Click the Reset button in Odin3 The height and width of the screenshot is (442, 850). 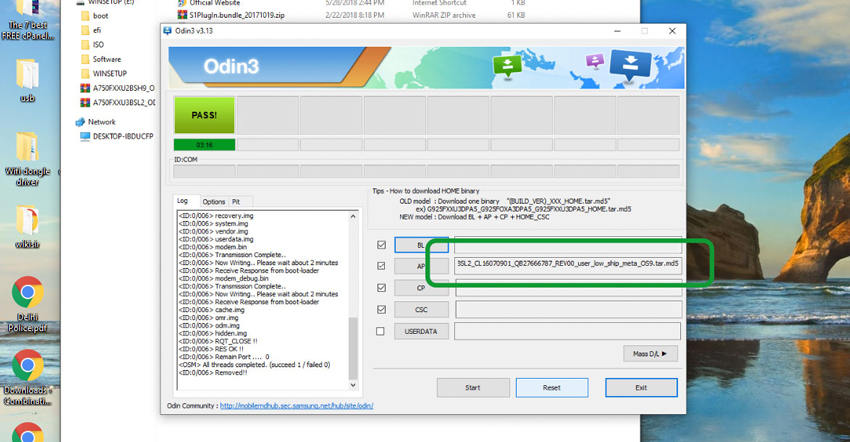click(551, 388)
